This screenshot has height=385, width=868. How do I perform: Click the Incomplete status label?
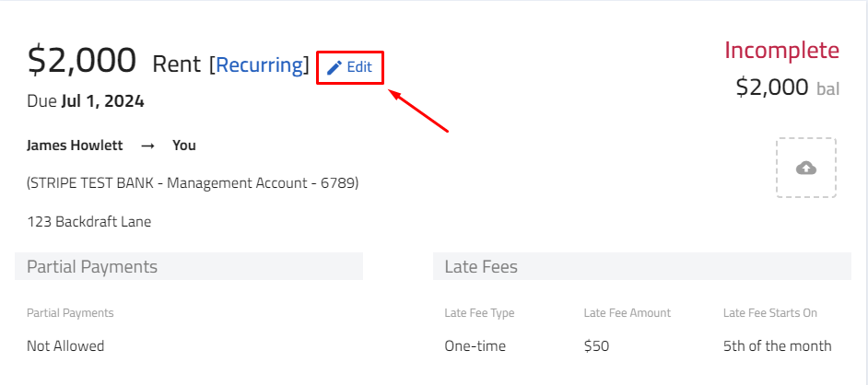781,51
